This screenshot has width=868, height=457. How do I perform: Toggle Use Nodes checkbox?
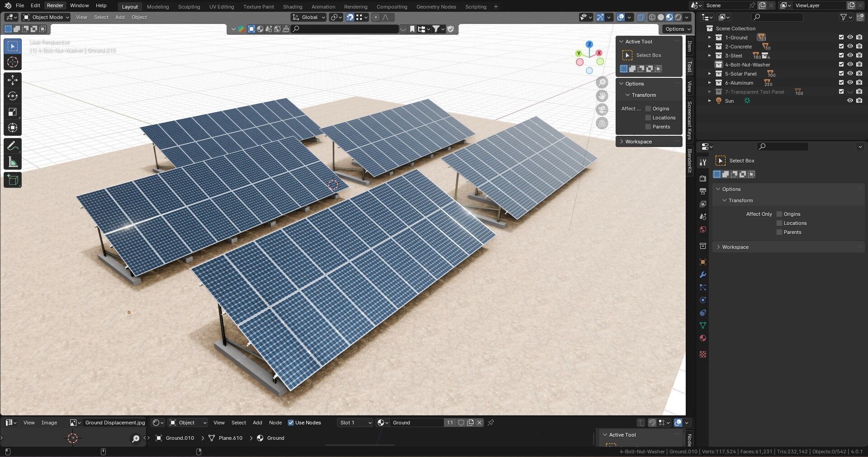pos(291,423)
